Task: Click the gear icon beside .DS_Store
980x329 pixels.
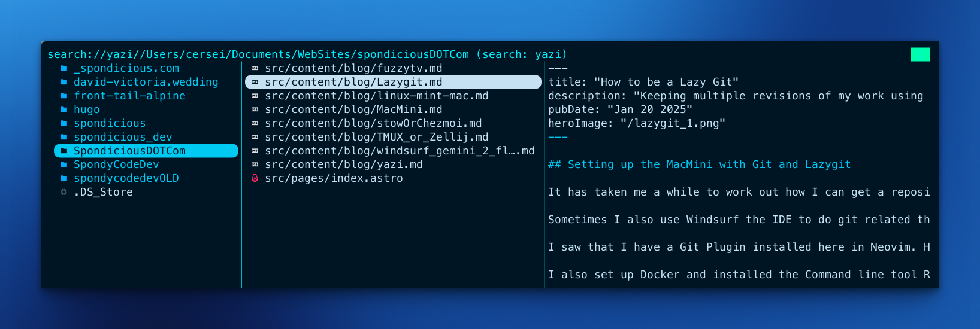Action: click(x=63, y=192)
